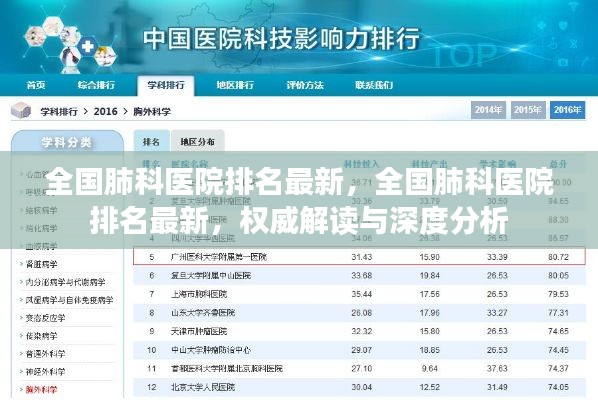Click the 学科分类 sidebar header

67,142
